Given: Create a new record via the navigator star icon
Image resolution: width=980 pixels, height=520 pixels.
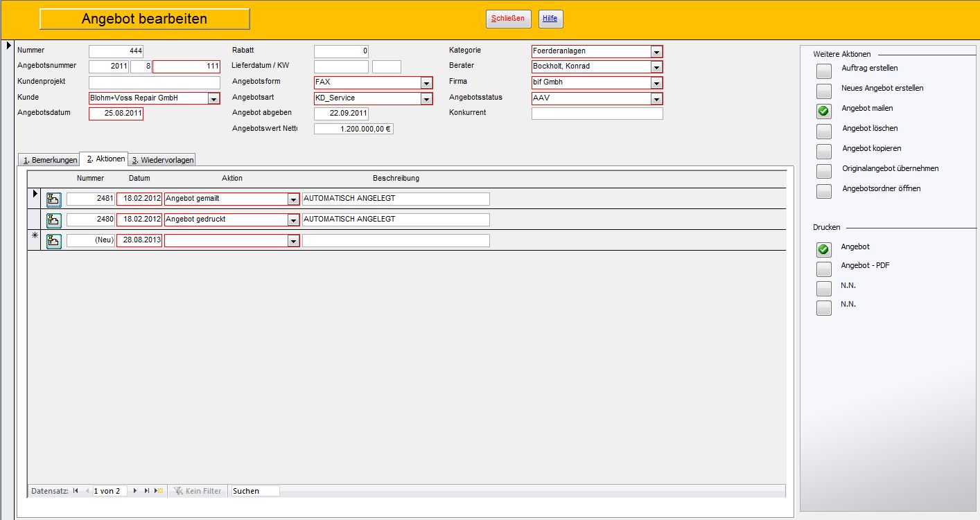Looking at the screenshot, I should click(x=159, y=491).
